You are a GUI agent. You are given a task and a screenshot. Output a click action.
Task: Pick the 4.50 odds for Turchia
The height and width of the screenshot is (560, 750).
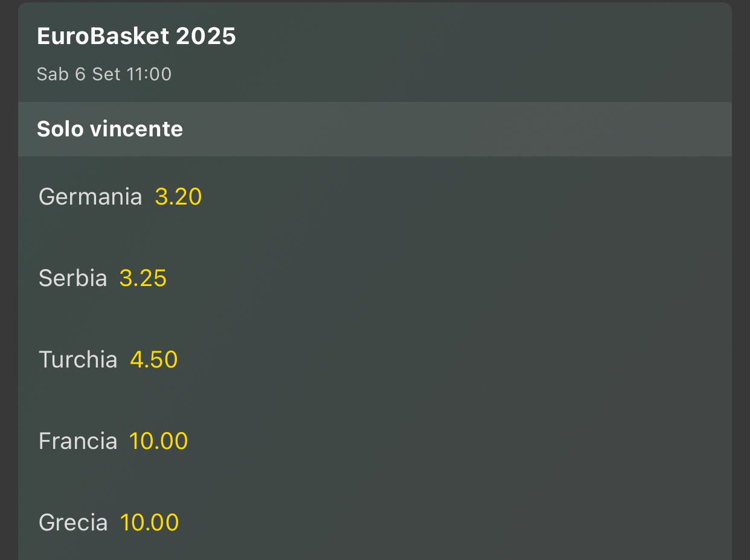pos(153,360)
